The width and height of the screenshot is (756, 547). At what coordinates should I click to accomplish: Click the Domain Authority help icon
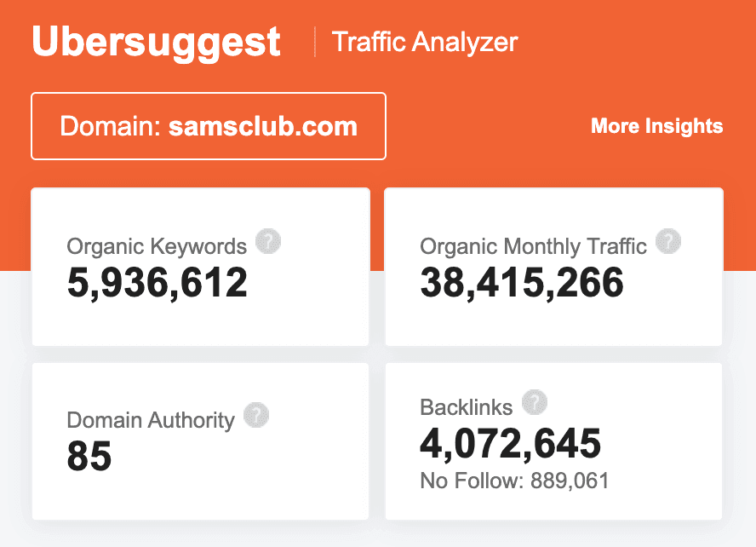256,415
